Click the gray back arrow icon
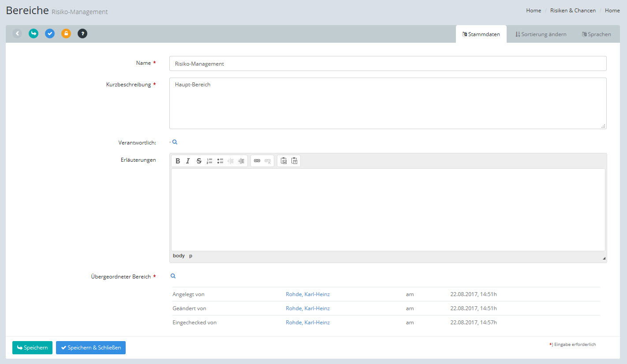 click(17, 33)
